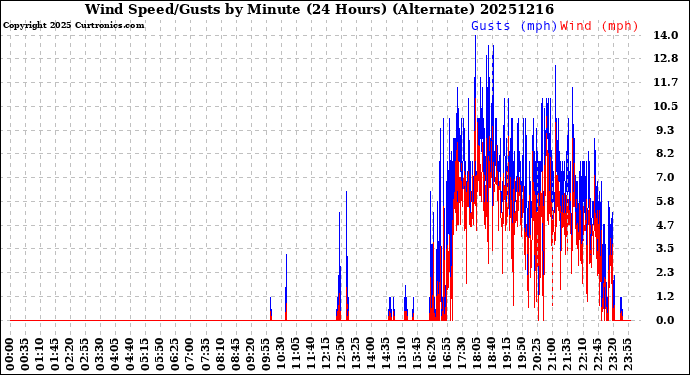The image size is (690, 375).
Task: Click the 14.0 y-axis value
Action: [x=665, y=35]
